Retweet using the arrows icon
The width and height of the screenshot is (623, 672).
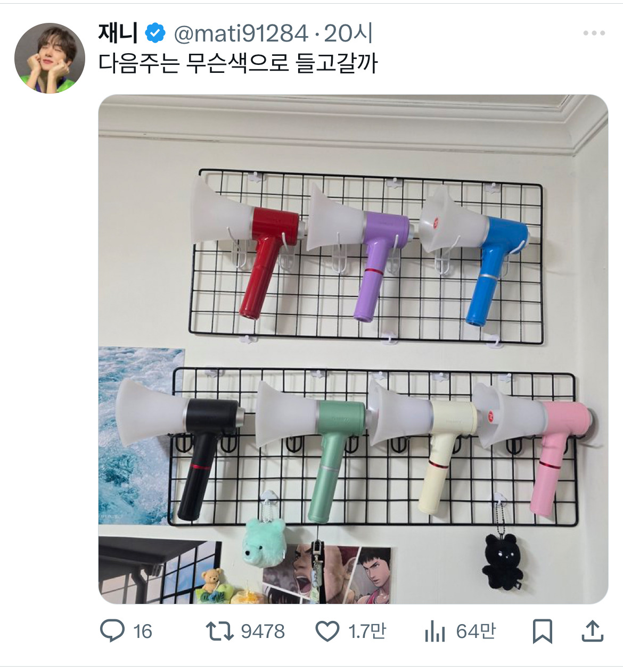[x=219, y=631]
